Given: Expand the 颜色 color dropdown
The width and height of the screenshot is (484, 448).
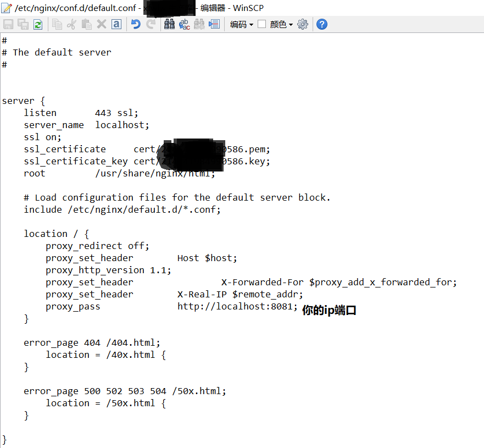Looking at the screenshot, I should pos(281,24).
